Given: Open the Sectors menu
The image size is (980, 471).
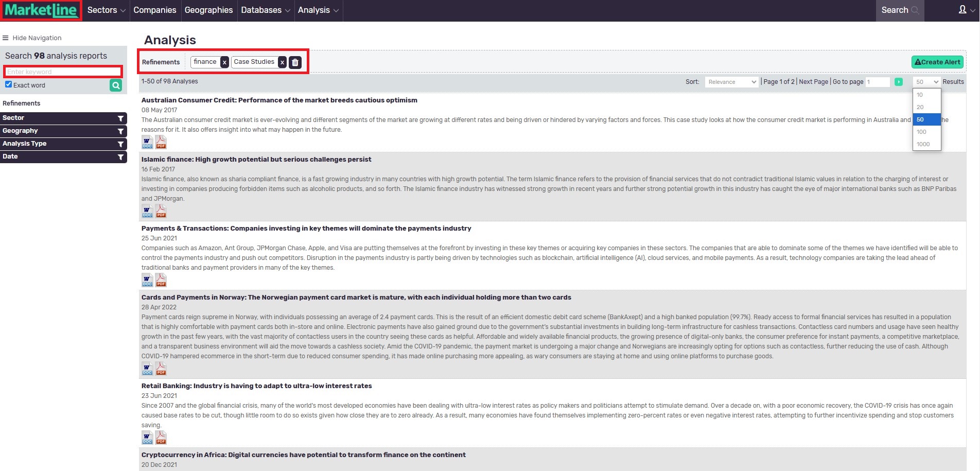Looking at the screenshot, I should click(106, 10).
